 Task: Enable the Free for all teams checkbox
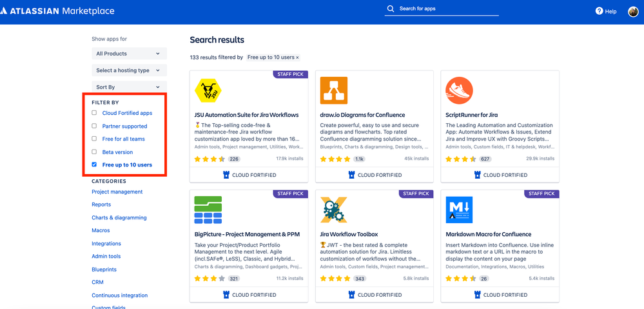point(94,139)
